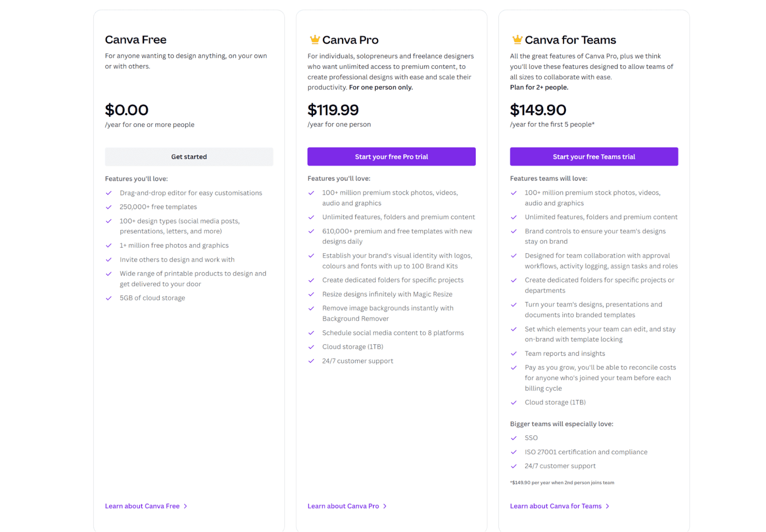Open Learn about Canva for Teams link
Image resolution: width=766 pixels, height=532 pixels.
pyautogui.click(x=555, y=506)
